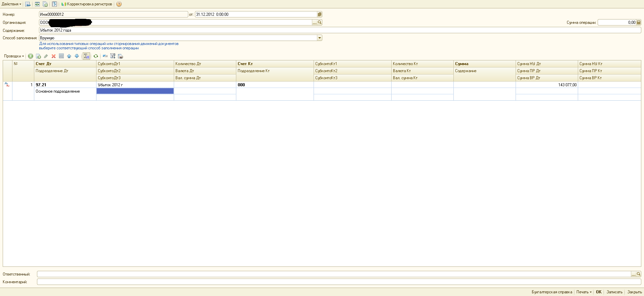The width and height of the screenshot is (644, 296).
Task: Click the Дт/Кт row marker icon
Action: 7,85
